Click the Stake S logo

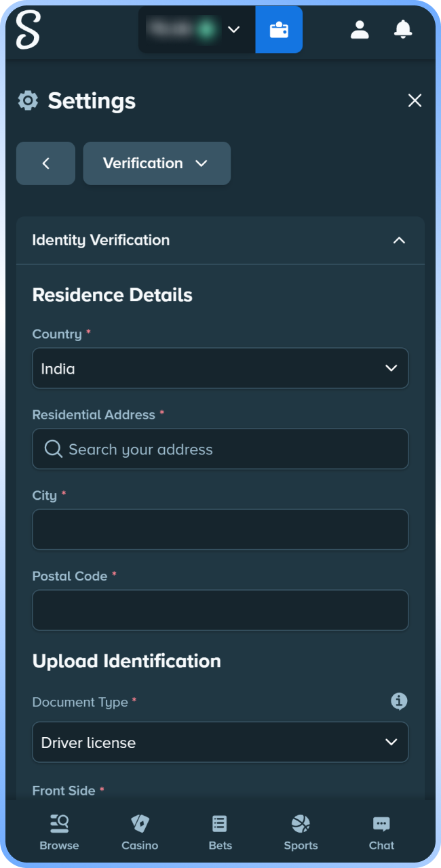(x=28, y=30)
